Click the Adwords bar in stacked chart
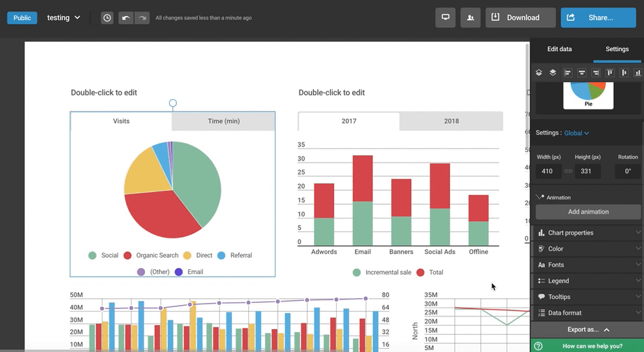Screen dimensions: 644x352 (x=324, y=214)
